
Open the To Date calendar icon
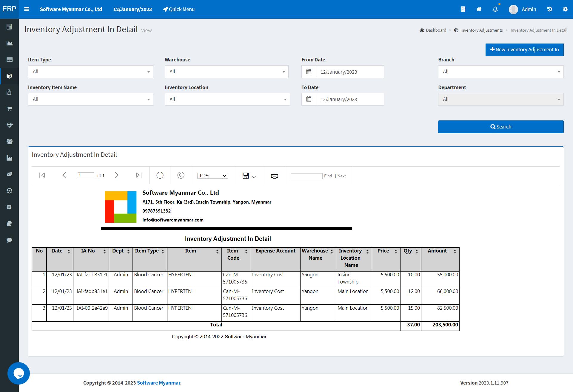coord(309,99)
